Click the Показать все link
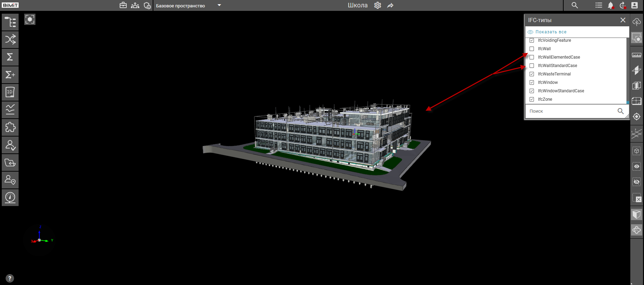Image resolution: width=644 pixels, height=285 pixels. pos(551,32)
